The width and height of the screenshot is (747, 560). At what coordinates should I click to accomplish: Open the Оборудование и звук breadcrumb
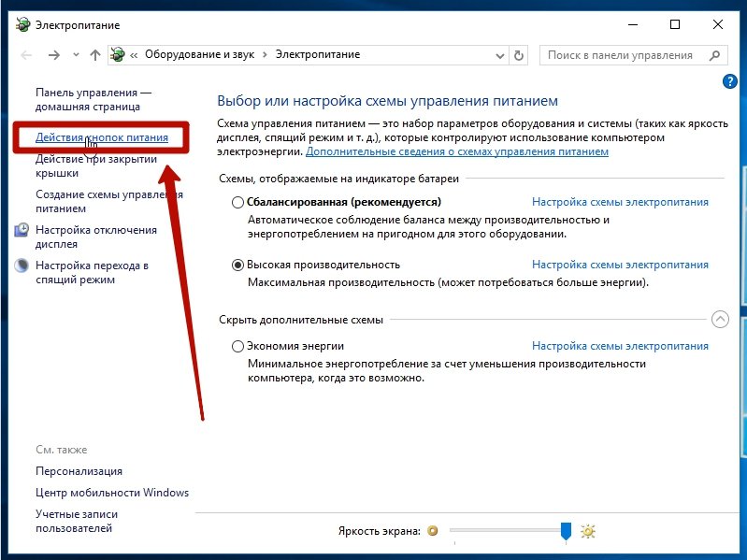(x=200, y=54)
